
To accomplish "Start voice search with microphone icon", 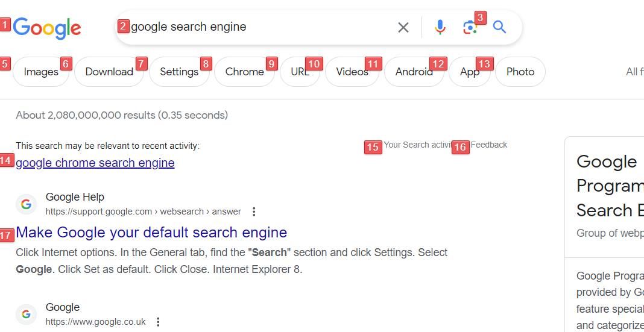I will coord(440,27).
